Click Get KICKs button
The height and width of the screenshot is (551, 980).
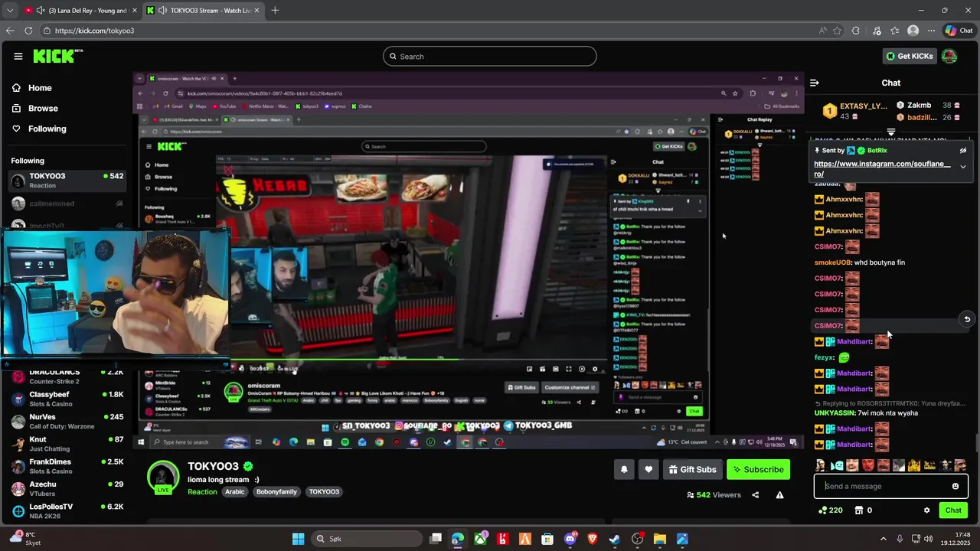point(910,56)
